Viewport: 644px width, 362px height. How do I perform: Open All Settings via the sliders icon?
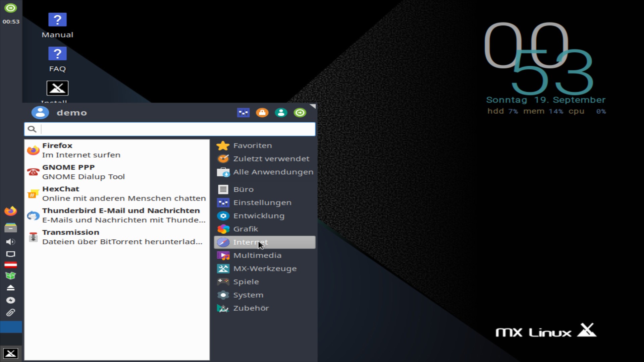(243, 113)
